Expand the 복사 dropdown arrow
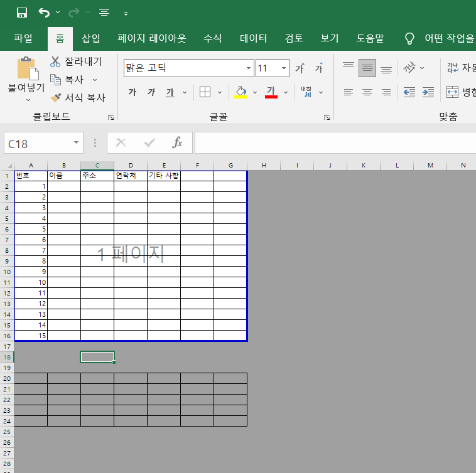The image size is (476, 473). point(95,80)
